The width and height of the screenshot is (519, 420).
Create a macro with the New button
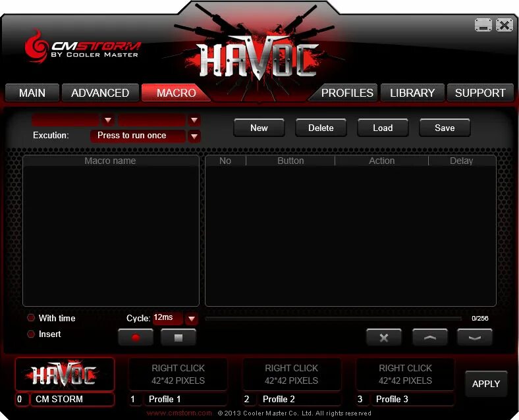pyautogui.click(x=259, y=128)
